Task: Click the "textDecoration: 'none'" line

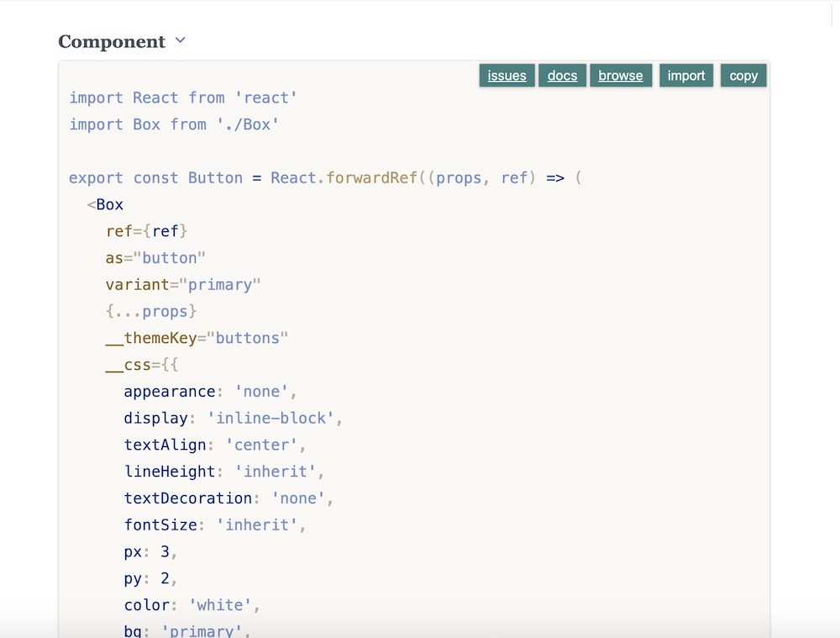Action: pos(228,498)
